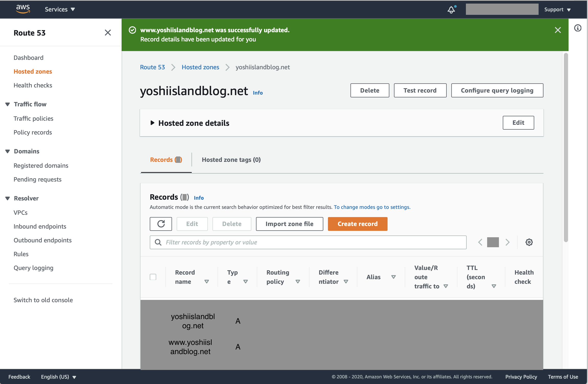Click the page vertical scrollbar
This screenshot has height=384, width=588.
[566, 147]
